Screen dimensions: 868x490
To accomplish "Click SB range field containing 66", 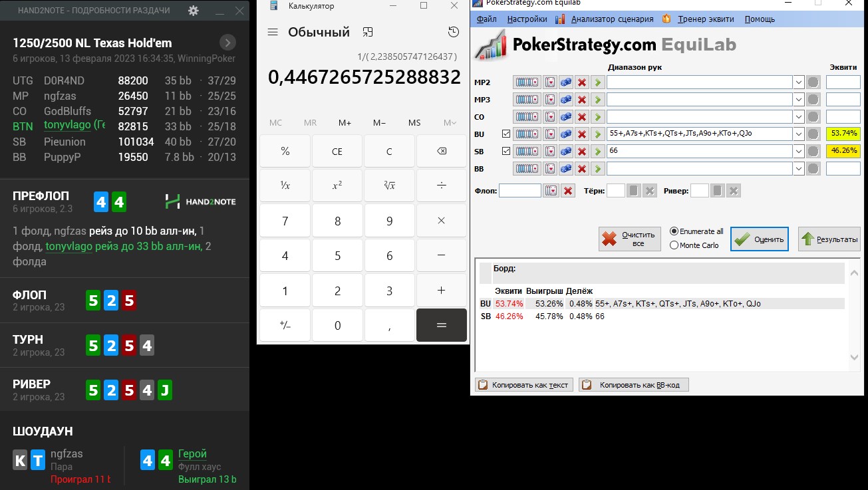I will click(699, 152).
